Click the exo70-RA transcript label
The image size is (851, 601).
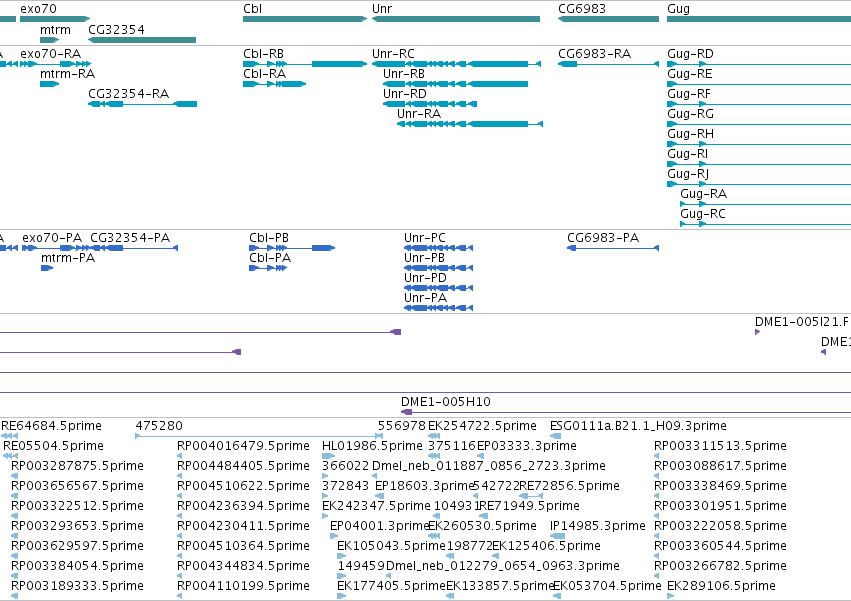pyautogui.click(x=50, y=54)
